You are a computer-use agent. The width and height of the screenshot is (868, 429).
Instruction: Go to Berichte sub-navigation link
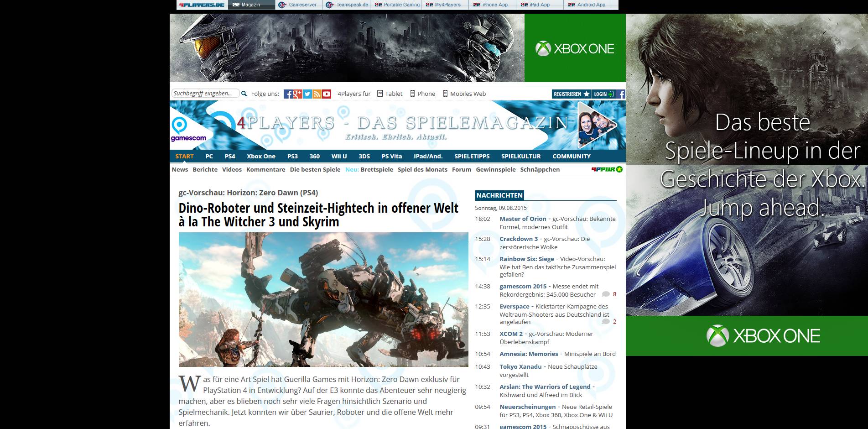pos(205,169)
